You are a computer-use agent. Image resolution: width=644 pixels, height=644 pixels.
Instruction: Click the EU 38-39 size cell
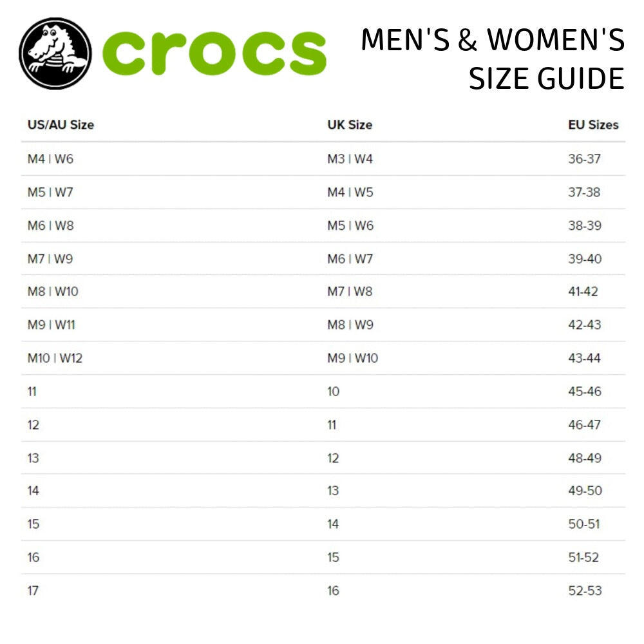584,226
